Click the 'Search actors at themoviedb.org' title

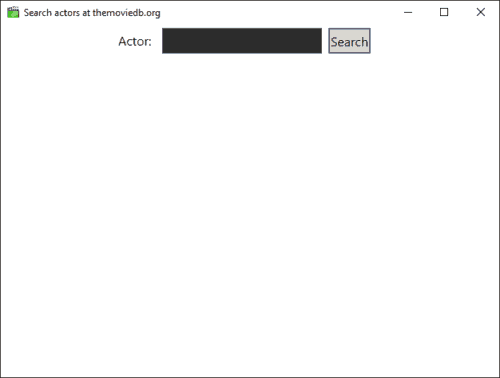[x=92, y=13]
